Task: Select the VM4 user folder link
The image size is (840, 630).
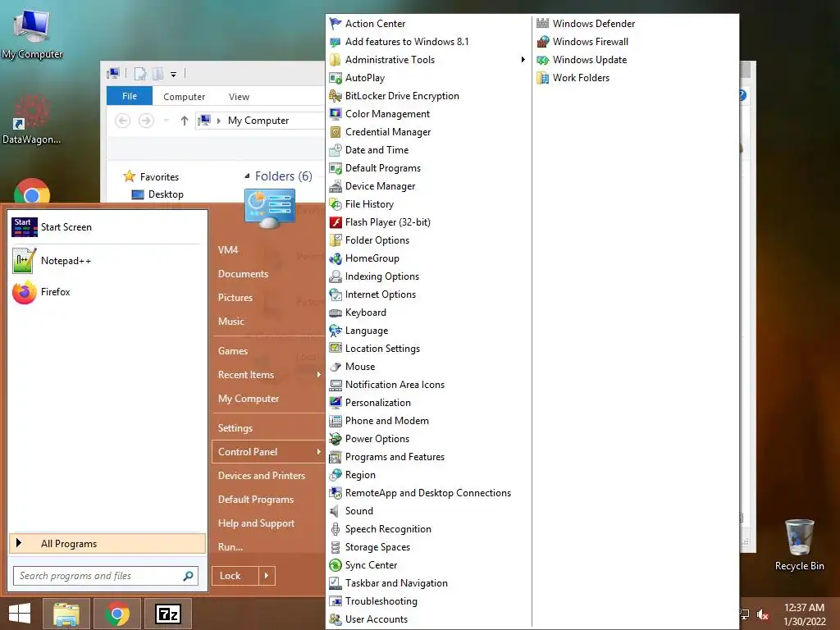Action: (x=228, y=249)
